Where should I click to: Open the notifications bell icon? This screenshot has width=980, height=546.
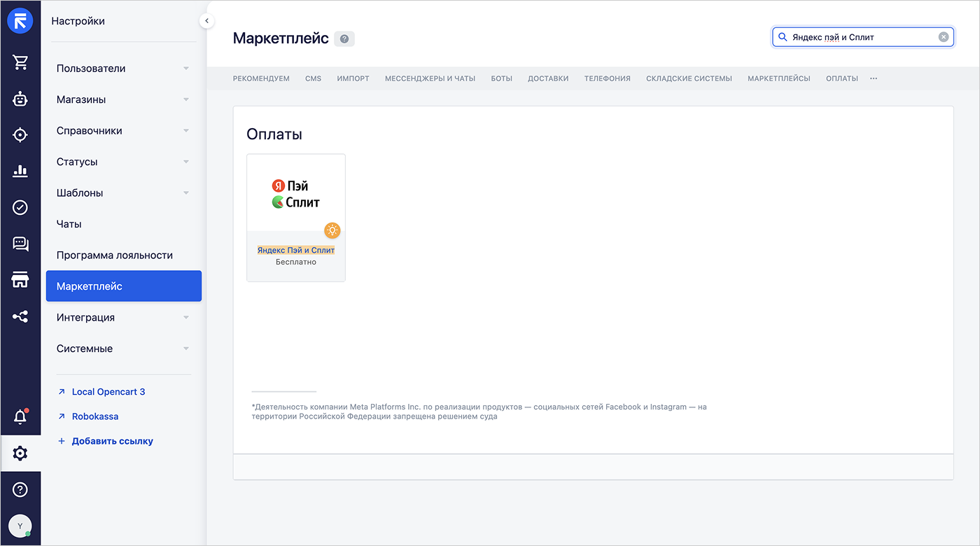click(20, 417)
